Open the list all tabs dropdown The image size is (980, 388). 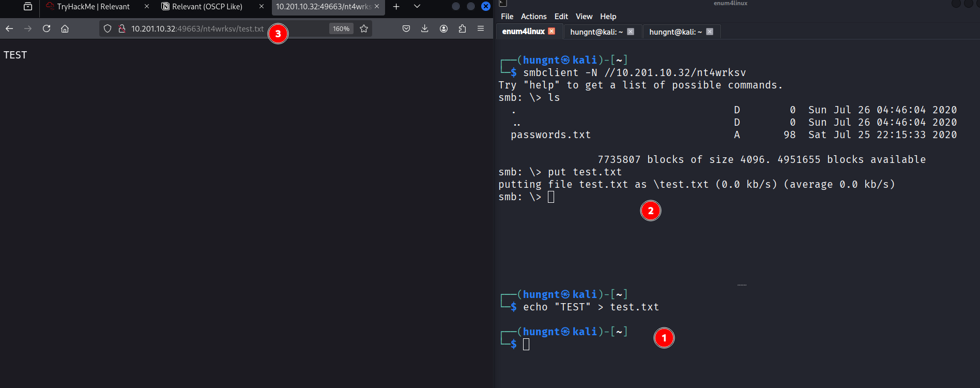coord(417,7)
